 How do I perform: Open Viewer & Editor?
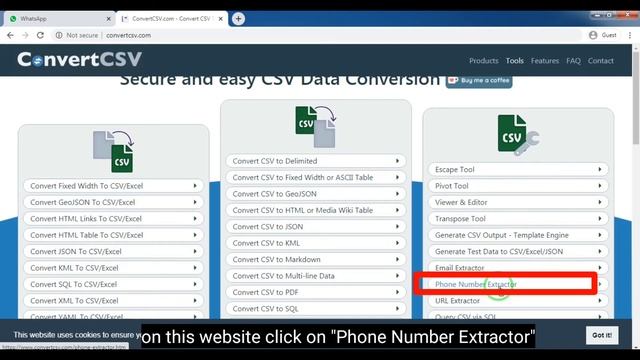click(x=518, y=202)
